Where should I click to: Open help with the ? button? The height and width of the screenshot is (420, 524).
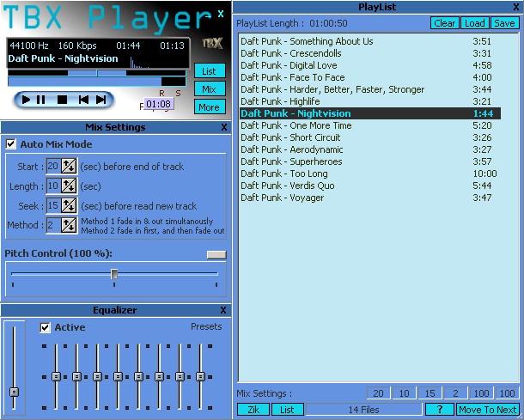click(x=440, y=410)
